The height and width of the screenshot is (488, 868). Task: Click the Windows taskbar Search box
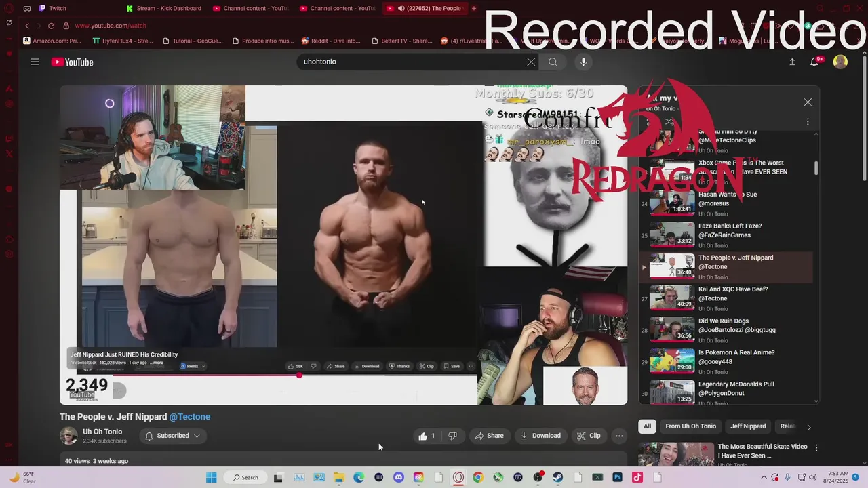(246, 477)
